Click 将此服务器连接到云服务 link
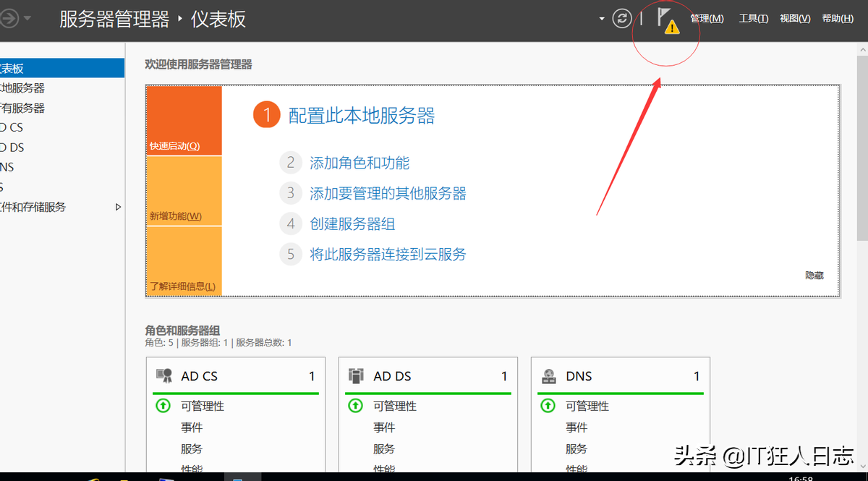This screenshot has height=481, width=868. [388, 255]
